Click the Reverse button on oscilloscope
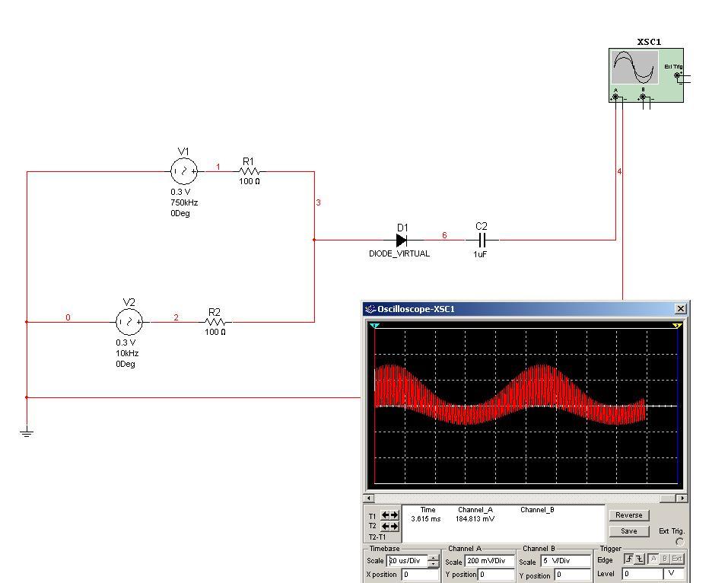The image size is (728, 583). coord(628,515)
